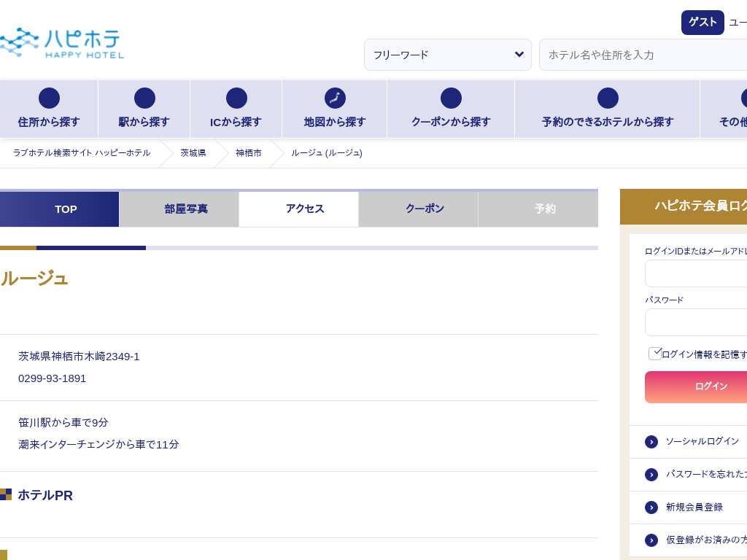Click the ゲスト button
Image resolution: width=747 pixels, height=560 pixels.
coord(703,23)
